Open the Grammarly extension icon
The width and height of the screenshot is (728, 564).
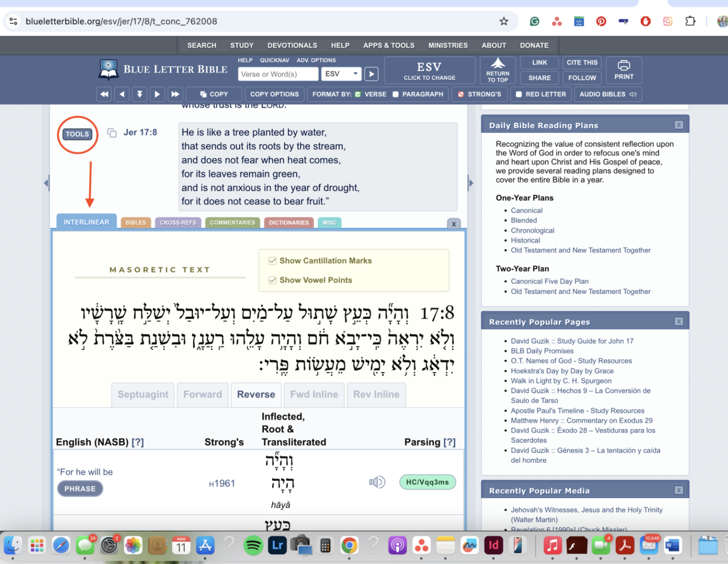(535, 21)
